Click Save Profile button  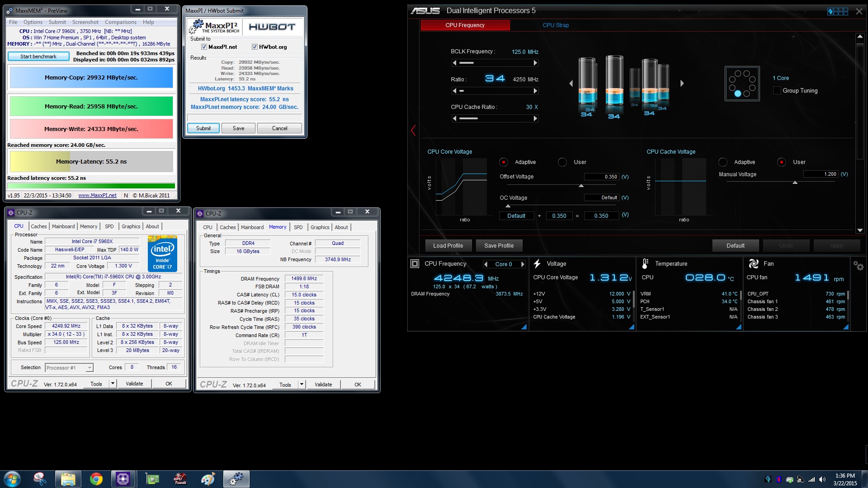coord(499,246)
